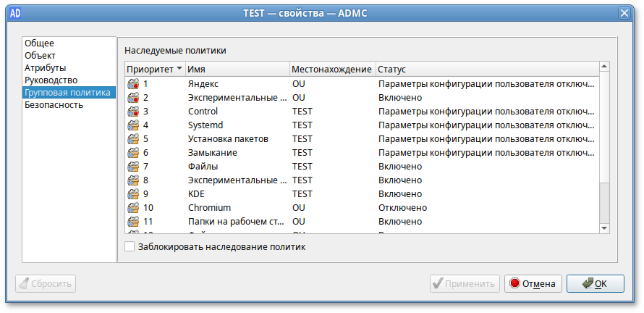Click the Отмена button
This screenshot has width=644, height=313.
[533, 284]
